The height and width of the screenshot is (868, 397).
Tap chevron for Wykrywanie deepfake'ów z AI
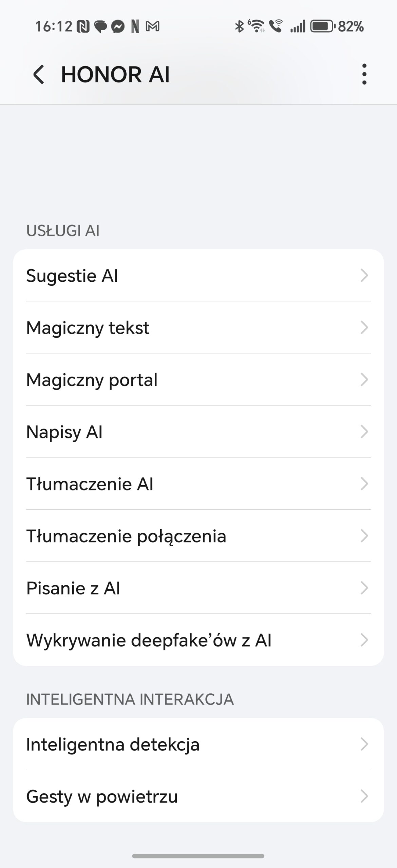[364, 640]
